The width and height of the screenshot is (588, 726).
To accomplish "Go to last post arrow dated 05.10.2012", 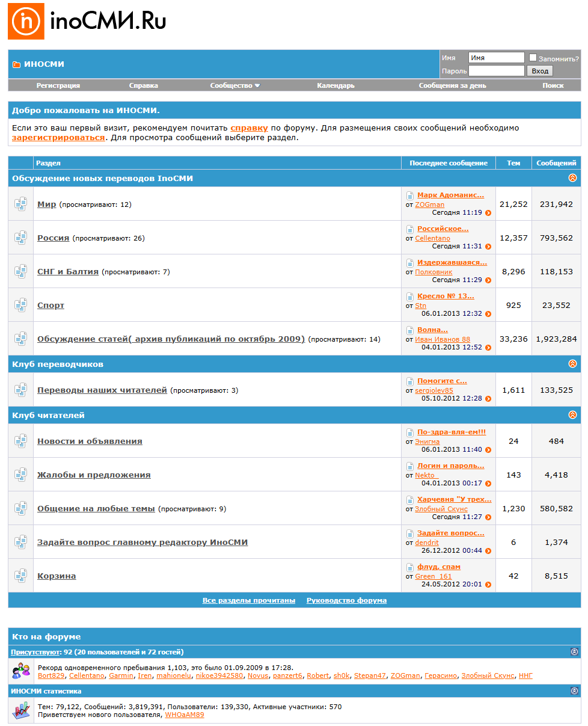I will coord(488,399).
